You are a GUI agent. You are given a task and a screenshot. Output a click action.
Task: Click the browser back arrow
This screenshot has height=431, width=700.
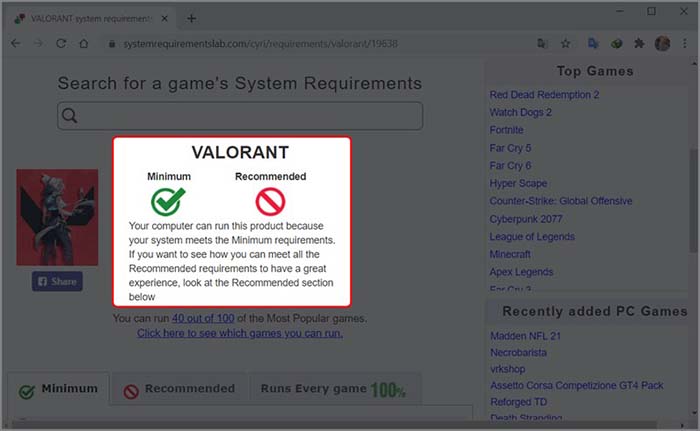(x=15, y=44)
